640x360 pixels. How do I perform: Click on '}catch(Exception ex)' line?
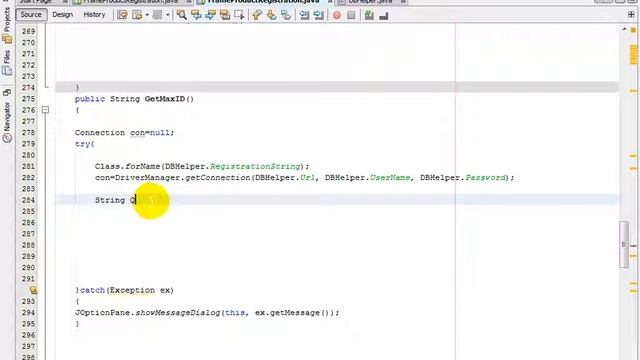click(x=124, y=290)
